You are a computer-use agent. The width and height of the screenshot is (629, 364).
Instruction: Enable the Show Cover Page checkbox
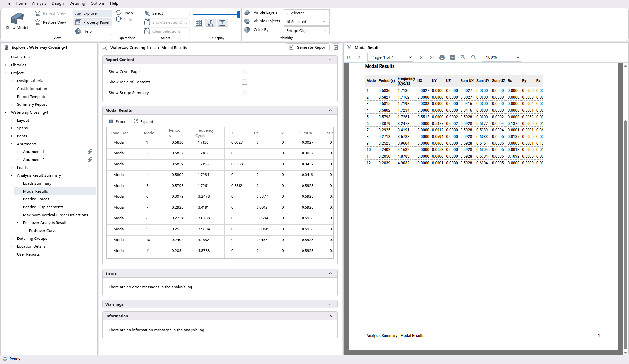[x=244, y=71]
